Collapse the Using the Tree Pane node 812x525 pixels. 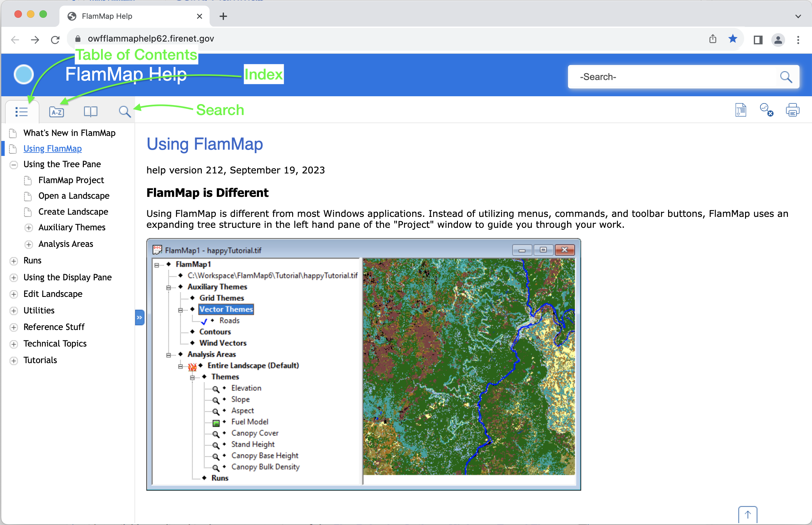point(14,165)
